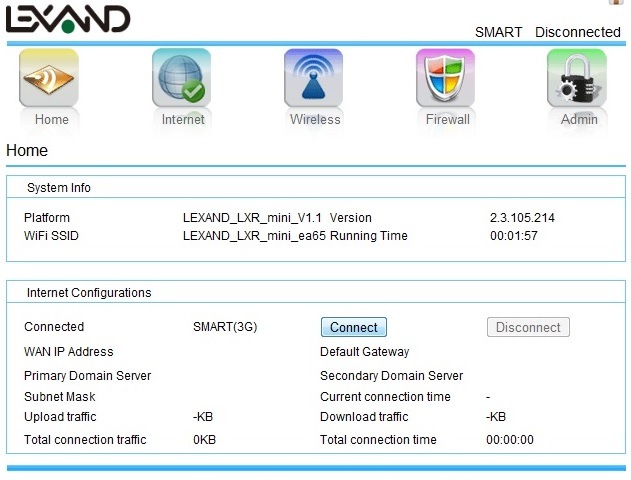Click the WiFi SSID value LEXAND_LXR_mini_ea65

[254, 236]
